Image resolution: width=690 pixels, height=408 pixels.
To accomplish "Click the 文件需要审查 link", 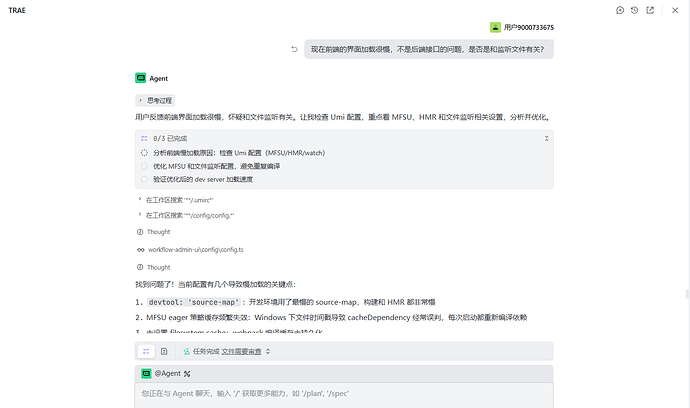I will (241, 351).
